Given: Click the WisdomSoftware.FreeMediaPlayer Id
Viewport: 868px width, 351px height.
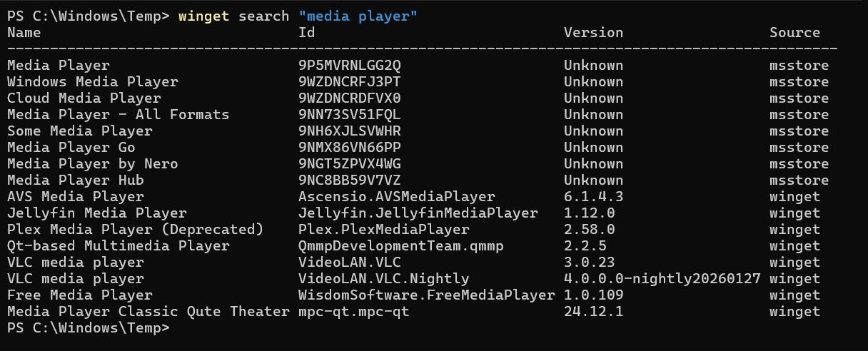Looking at the screenshot, I should 426,295.
